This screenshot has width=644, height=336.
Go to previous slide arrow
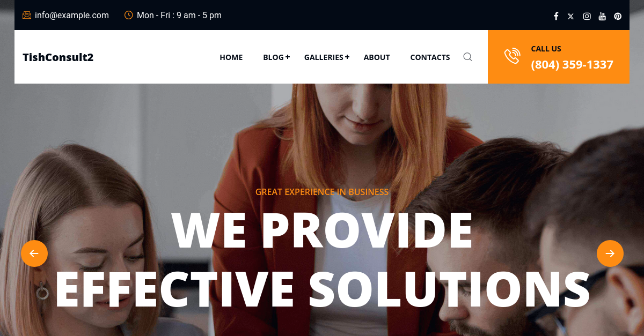coord(34,253)
